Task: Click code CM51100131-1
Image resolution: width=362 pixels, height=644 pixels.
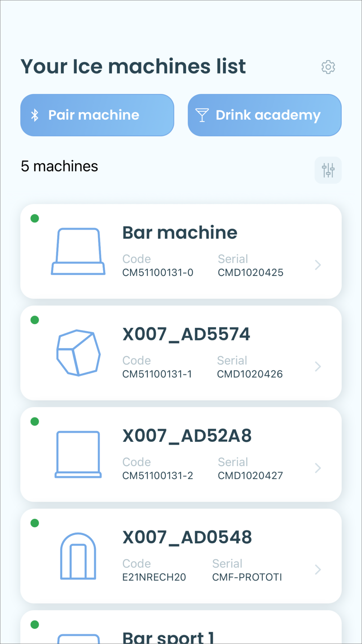Action: point(157,374)
